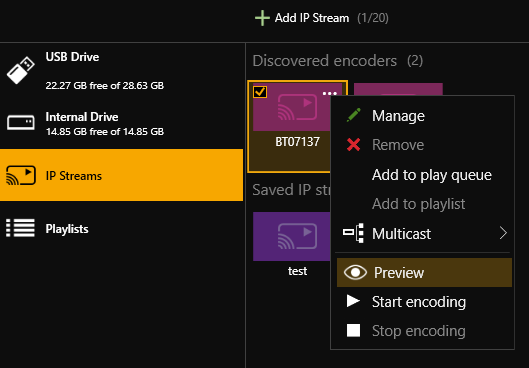Click the red X Remove icon
529x368 pixels.
click(353, 145)
